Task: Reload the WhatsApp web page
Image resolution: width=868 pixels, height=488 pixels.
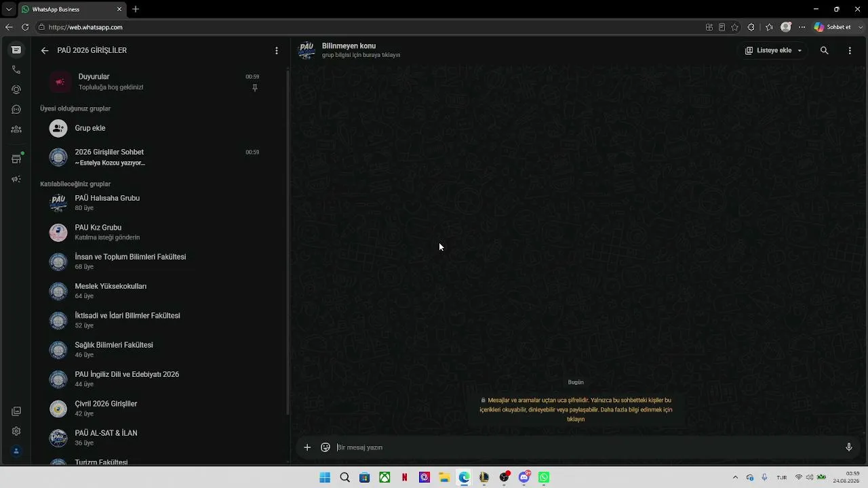Action: coord(25,27)
